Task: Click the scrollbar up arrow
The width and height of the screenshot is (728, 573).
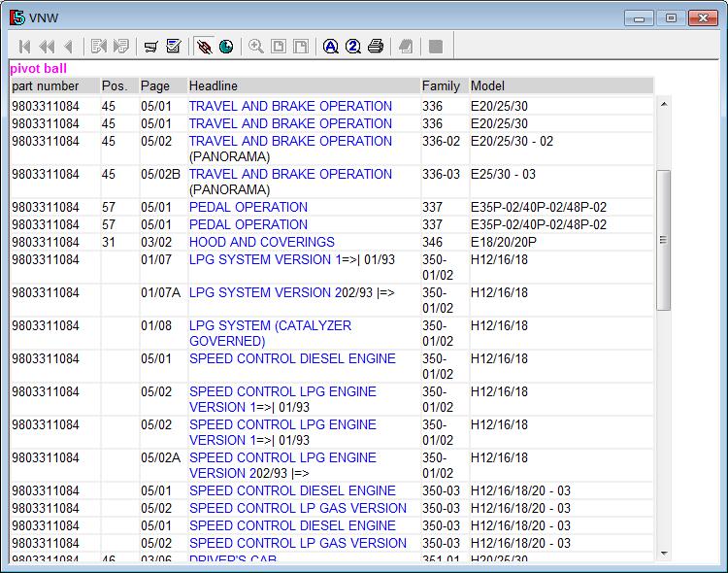Action: click(664, 104)
